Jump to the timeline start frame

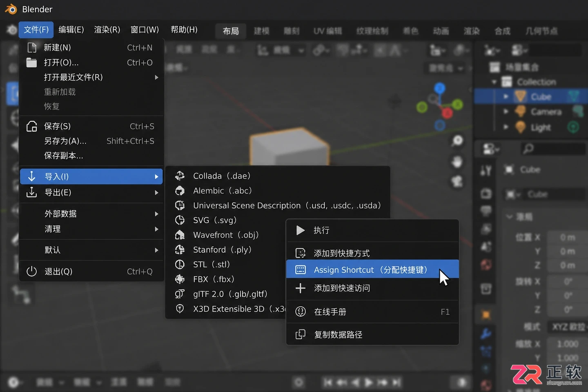click(x=328, y=382)
